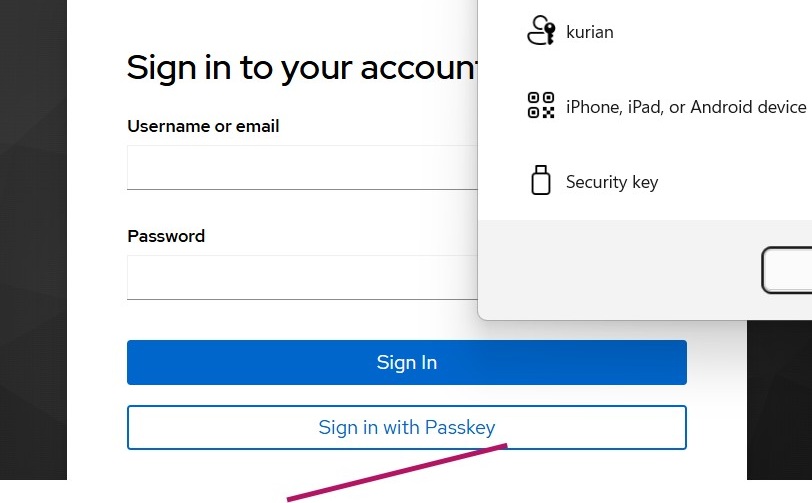The height and width of the screenshot is (503, 812).
Task: Click the dark background left of form
Action: click(x=32, y=250)
